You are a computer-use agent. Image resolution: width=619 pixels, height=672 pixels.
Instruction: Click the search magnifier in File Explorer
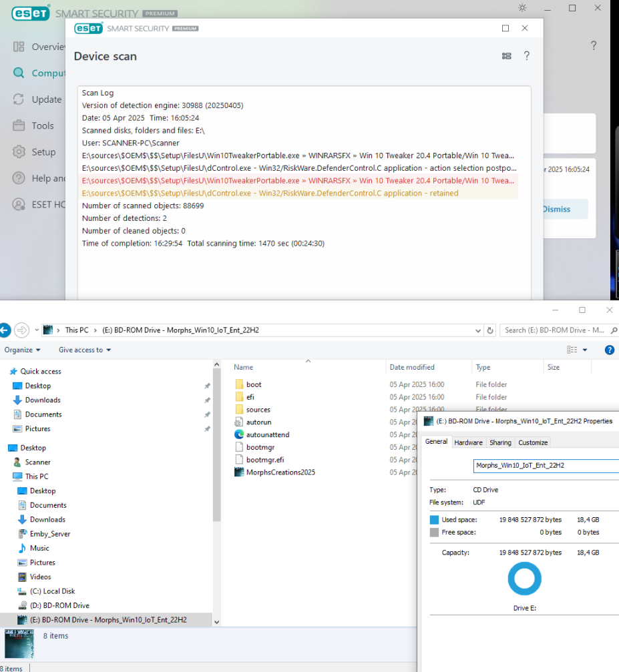tap(614, 330)
